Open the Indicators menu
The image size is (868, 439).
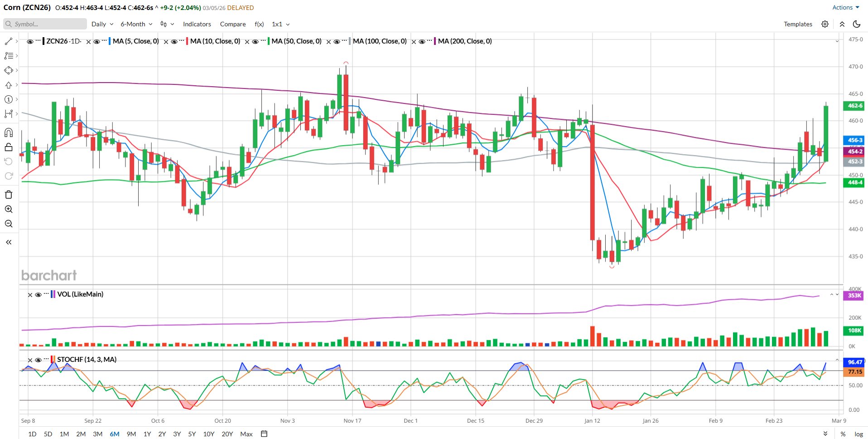[x=197, y=24]
